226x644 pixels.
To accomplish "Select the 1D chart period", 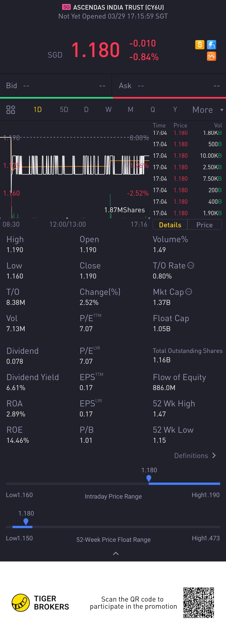I will (x=37, y=109).
